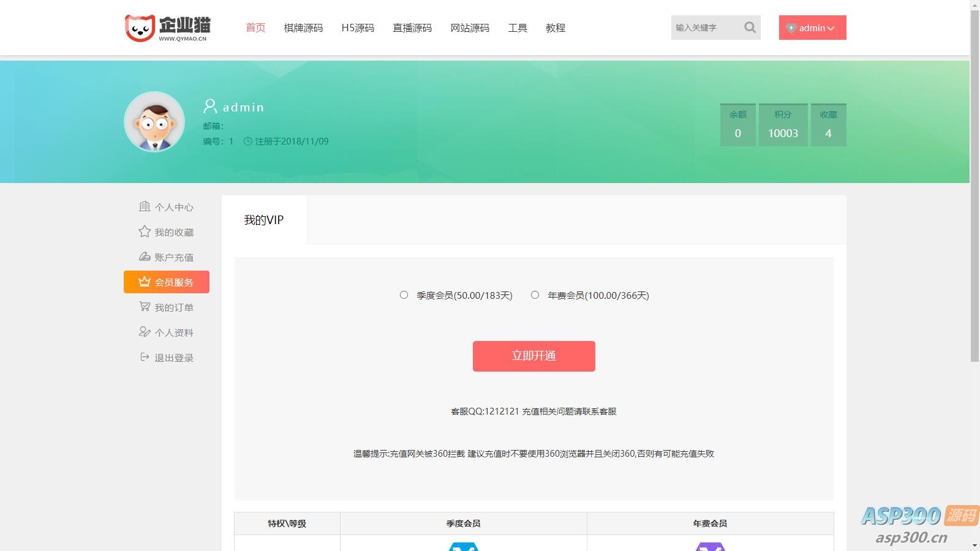Screen dimensions: 980x551
Task: Click the 温馨提示 warning text
Action: [534, 454]
